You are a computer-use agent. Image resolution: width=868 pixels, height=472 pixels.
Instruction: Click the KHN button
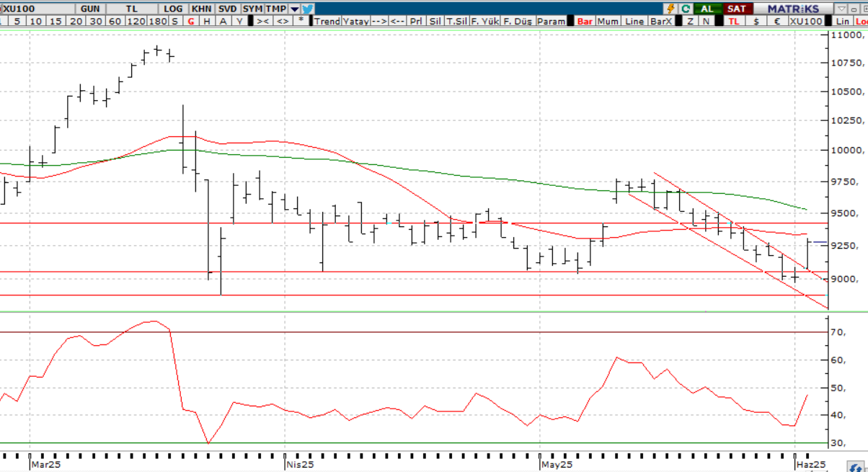point(201,9)
